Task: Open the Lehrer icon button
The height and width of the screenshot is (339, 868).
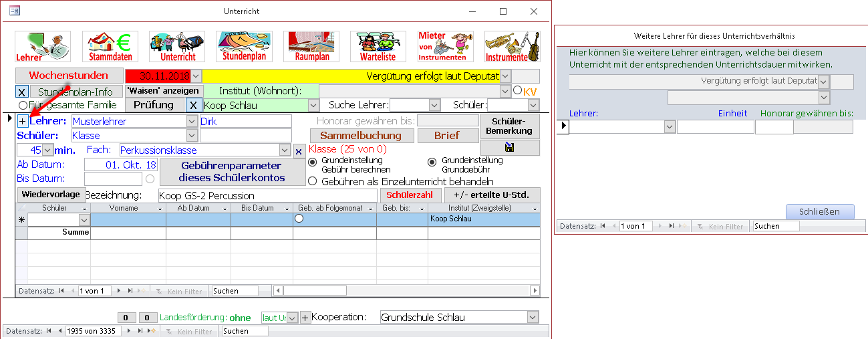Action: coord(43,47)
